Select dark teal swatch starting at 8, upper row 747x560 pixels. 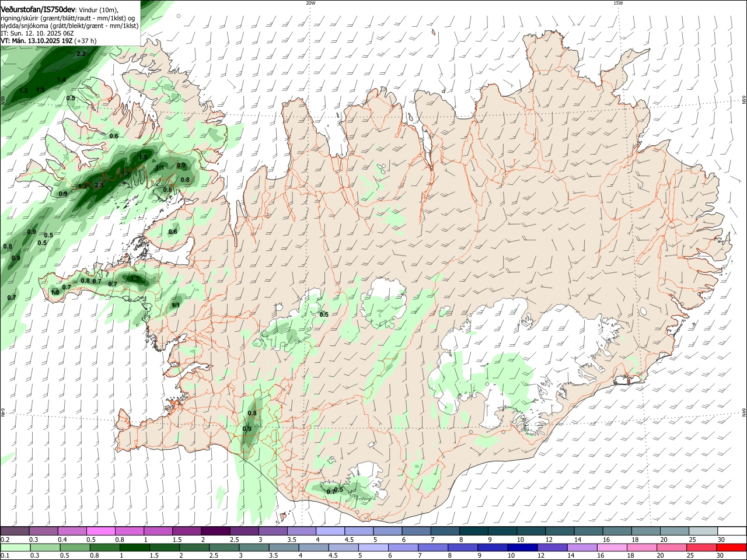point(474,531)
